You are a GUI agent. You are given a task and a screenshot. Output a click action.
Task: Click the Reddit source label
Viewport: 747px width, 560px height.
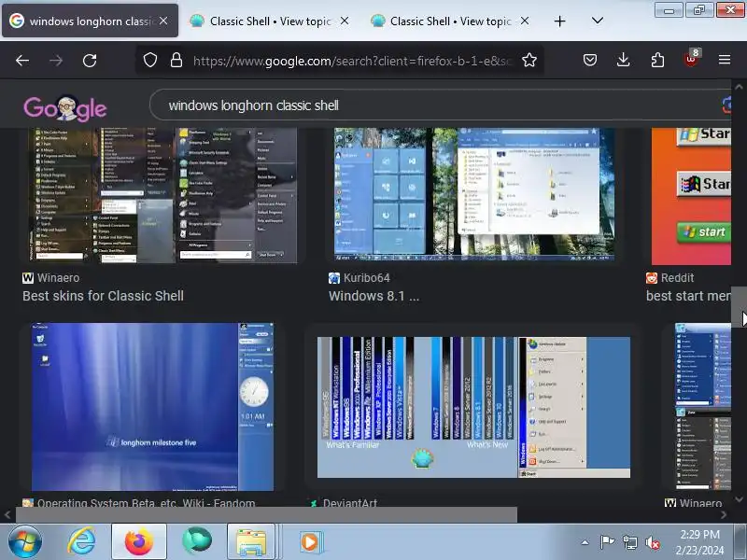[670, 277]
